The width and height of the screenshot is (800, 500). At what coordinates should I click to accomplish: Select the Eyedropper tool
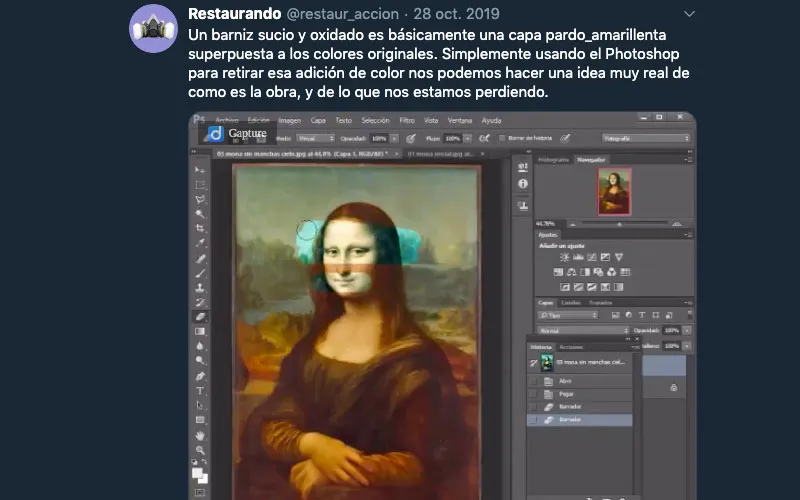pyautogui.click(x=200, y=243)
